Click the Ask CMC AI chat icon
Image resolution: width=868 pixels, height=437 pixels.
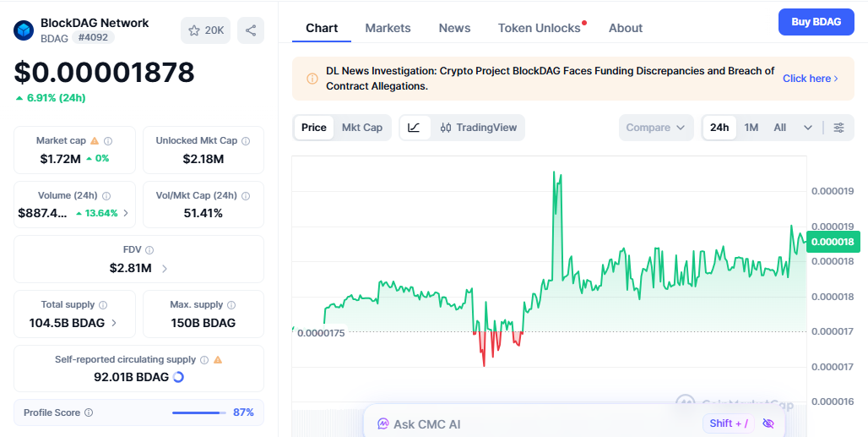383,424
